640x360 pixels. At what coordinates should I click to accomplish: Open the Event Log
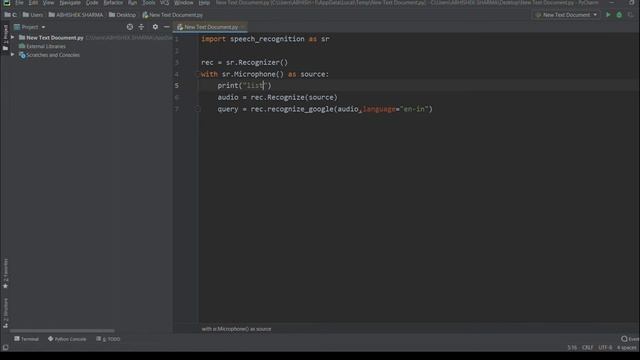coord(630,339)
